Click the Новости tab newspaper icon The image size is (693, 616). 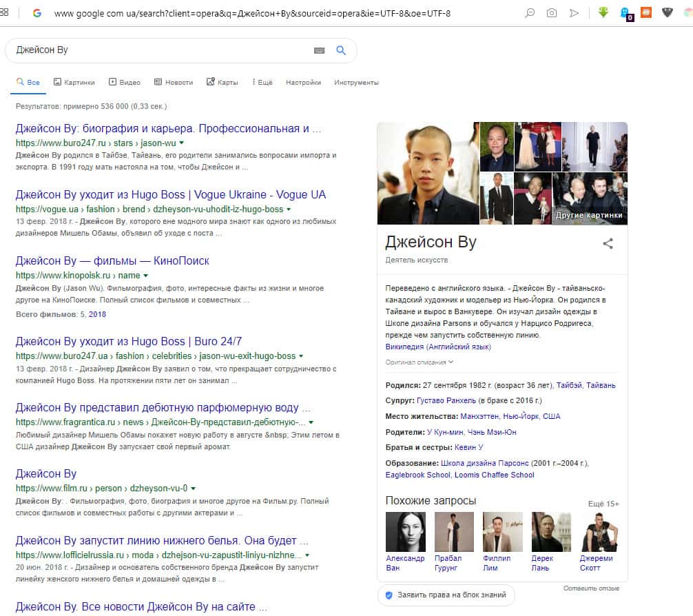158,82
